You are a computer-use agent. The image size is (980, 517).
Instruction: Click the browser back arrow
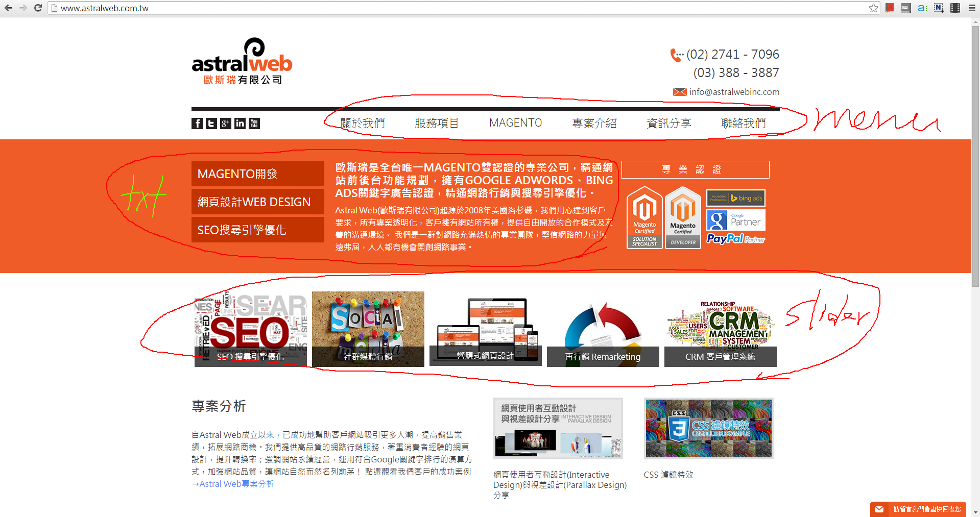tap(9, 8)
